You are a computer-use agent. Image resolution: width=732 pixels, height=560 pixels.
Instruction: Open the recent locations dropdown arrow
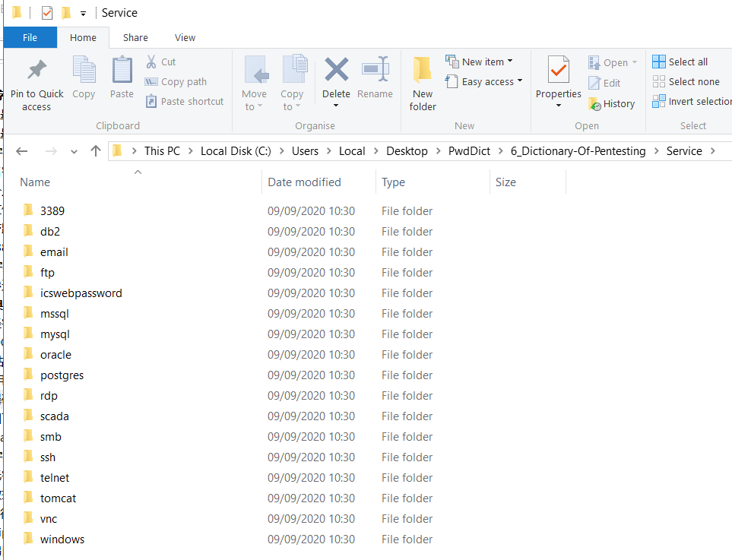click(x=74, y=151)
